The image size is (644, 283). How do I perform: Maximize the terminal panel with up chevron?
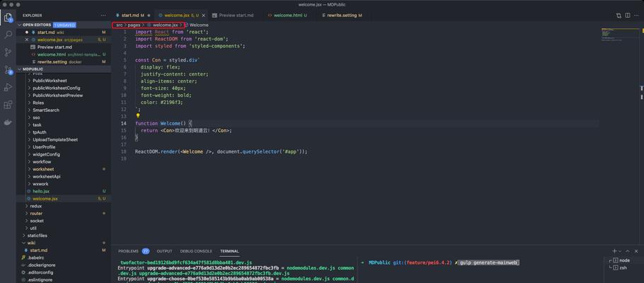[x=628, y=251]
